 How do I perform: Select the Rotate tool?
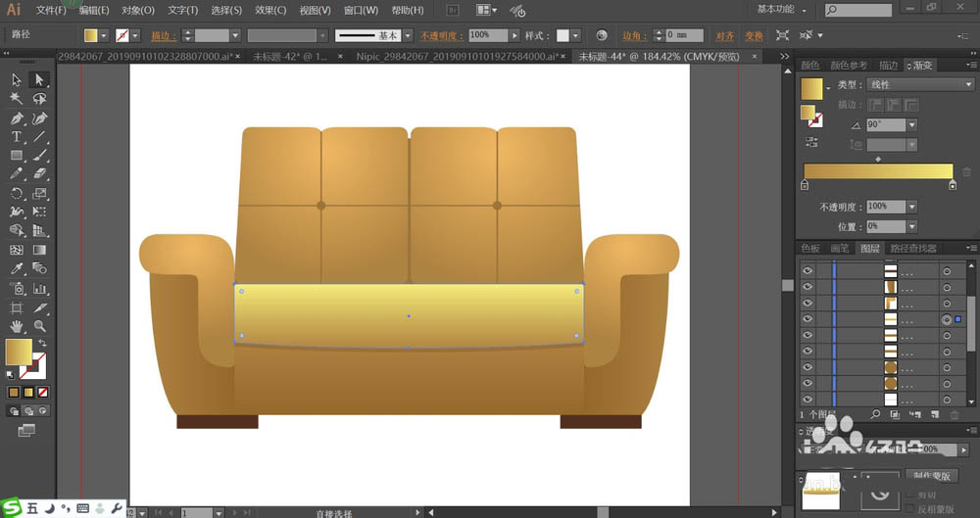point(17,193)
